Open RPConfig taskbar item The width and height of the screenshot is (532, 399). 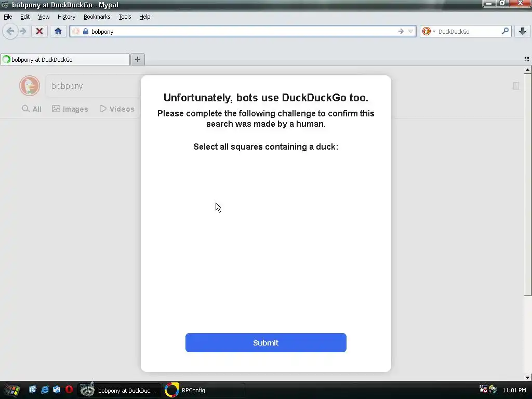coord(204,390)
